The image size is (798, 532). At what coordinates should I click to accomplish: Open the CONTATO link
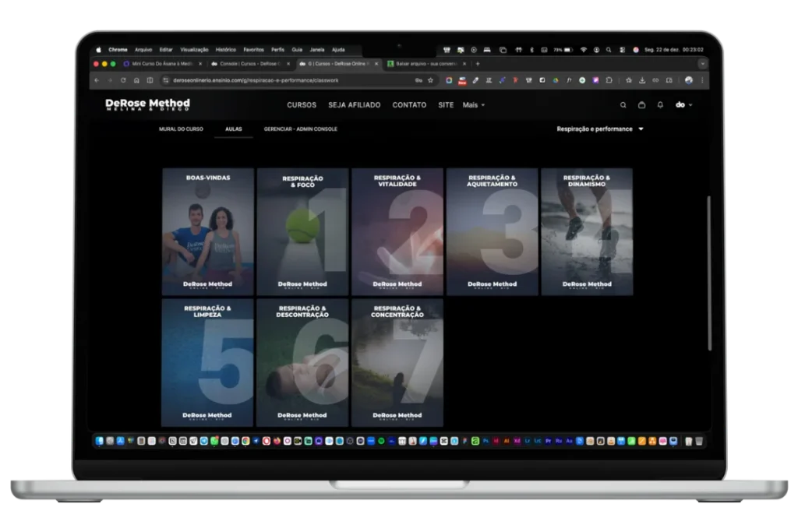[409, 105]
